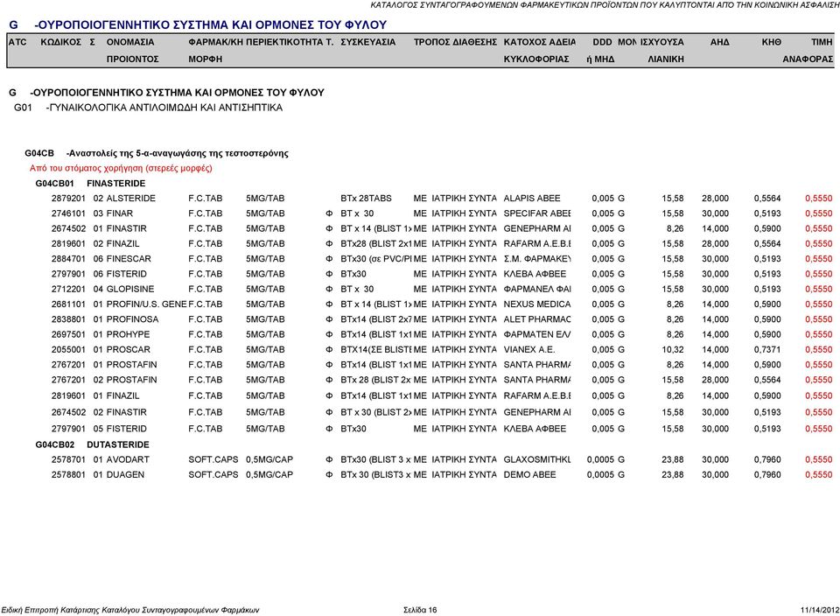Select the ΚΗΘ column header
This screenshot has height=616, width=840.
[x=772, y=42]
